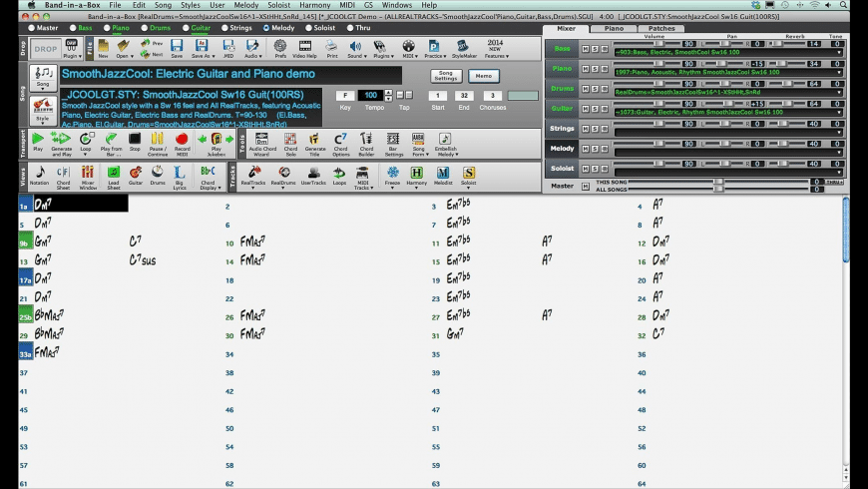Viewport: 868px width, 489px height.
Task: Click the Save disk icon
Action: pyautogui.click(x=177, y=49)
